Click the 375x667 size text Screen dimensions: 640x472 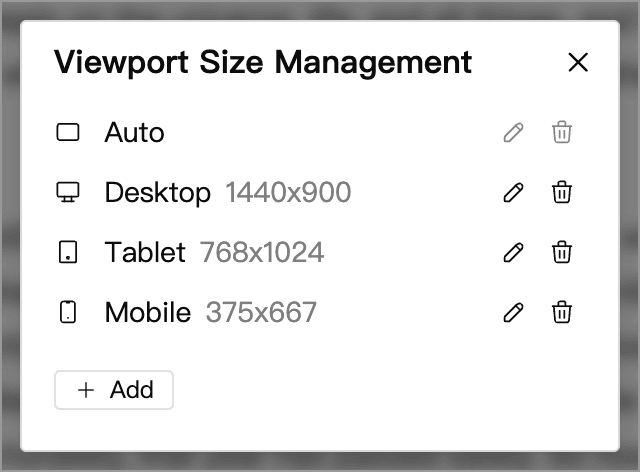click(261, 312)
